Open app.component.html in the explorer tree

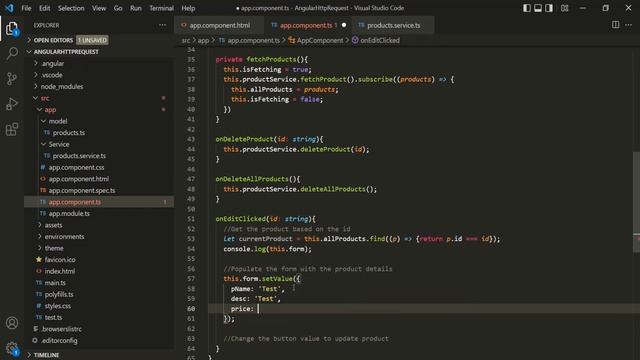(x=99, y=179)
